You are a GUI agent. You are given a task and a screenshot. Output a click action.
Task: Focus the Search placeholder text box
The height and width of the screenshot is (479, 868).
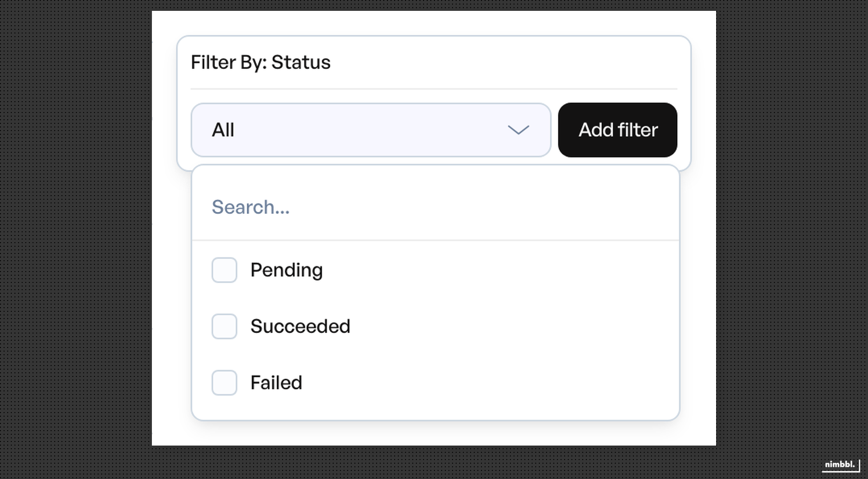251,207
